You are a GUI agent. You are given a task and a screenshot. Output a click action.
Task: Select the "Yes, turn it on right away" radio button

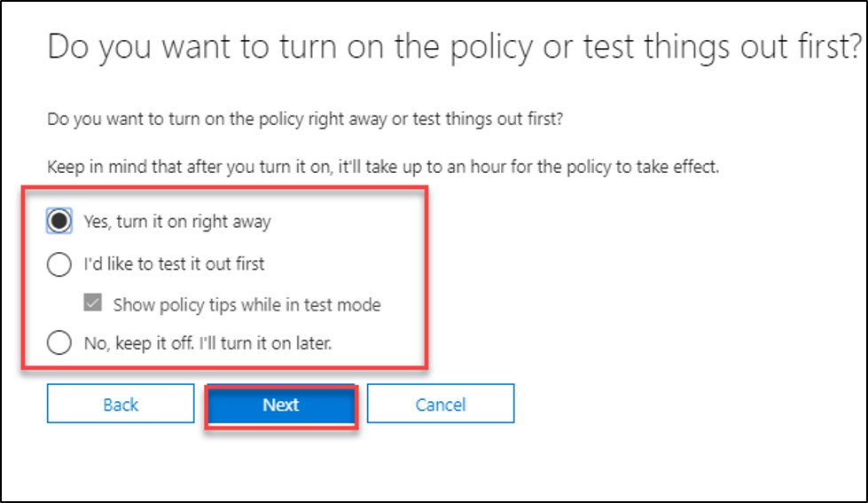tap(59, 222)
